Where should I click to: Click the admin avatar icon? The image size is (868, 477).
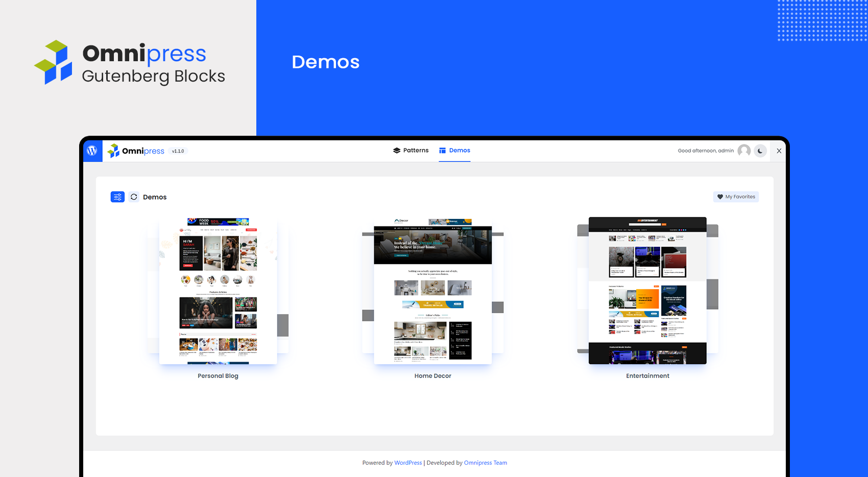click(x=744, y=150)
